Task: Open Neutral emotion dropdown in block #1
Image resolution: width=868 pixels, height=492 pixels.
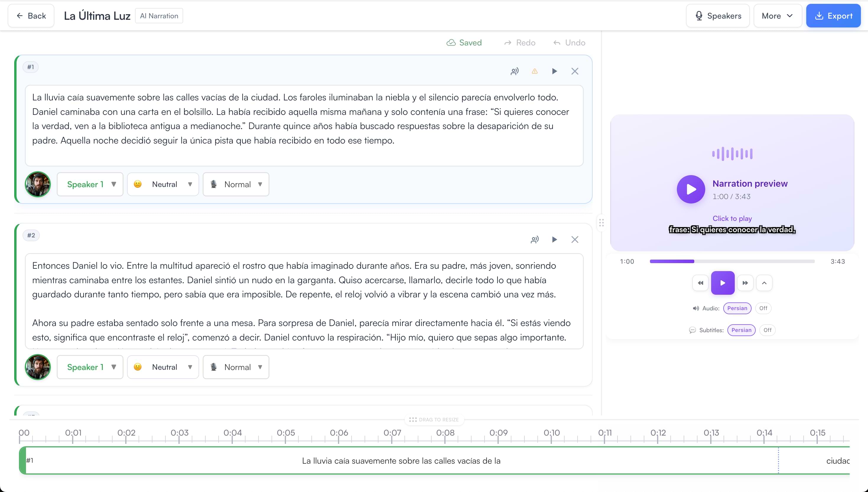Action: (x=163, y=185)
